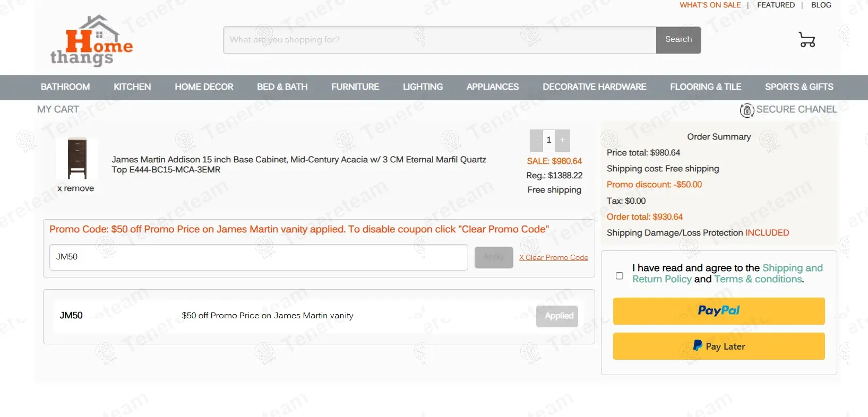Screen dimensions: 868x417
Task: Click the promo code input field
Action: coord(259,257)
